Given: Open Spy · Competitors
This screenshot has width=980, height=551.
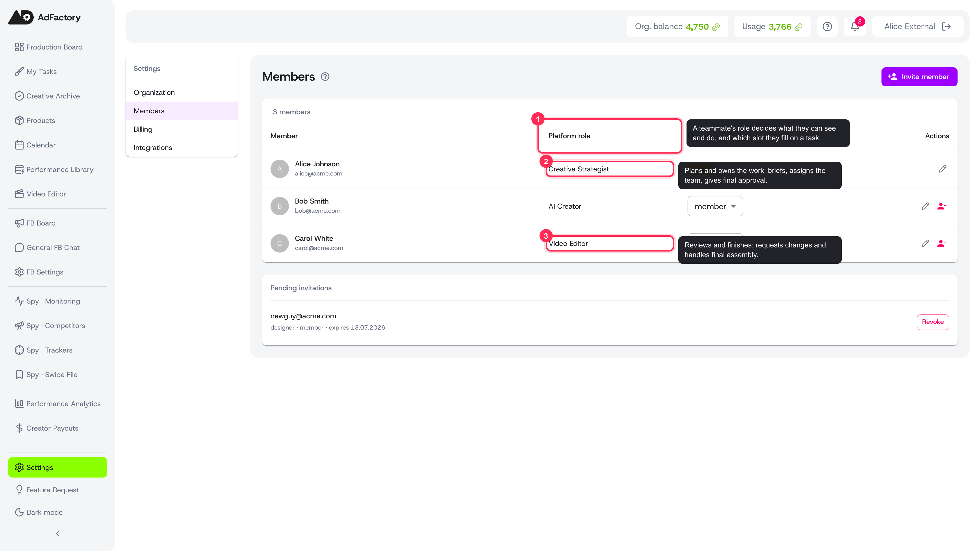Looking at the screenshot, I should click(x=57, y=325).
